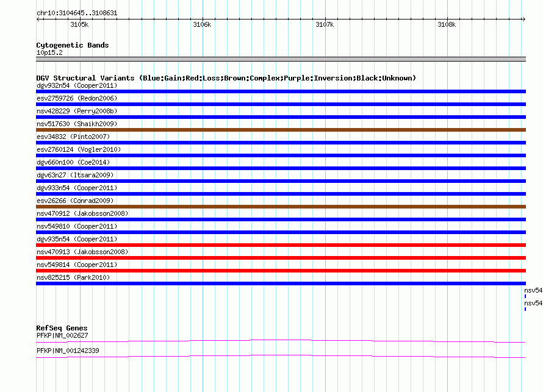
Task: Select the blue bar under dgv932n54 (Cooper2011)
Action: [x=281, y=91]
